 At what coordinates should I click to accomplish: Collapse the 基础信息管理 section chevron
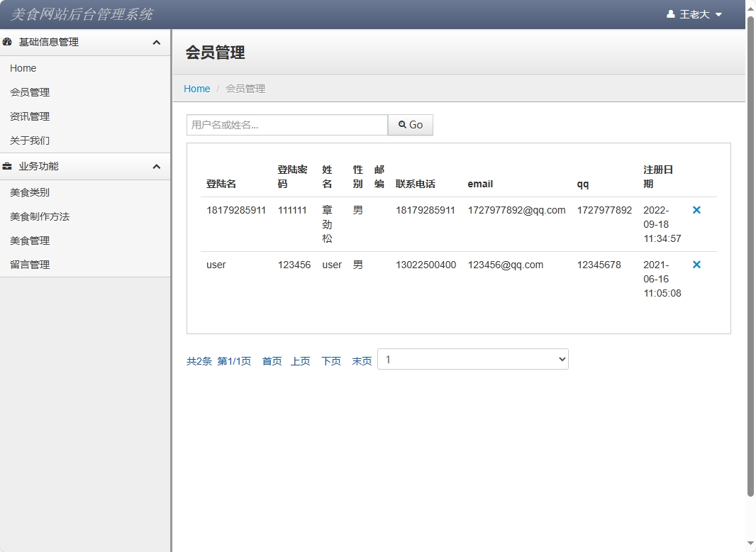coord(157,43)
